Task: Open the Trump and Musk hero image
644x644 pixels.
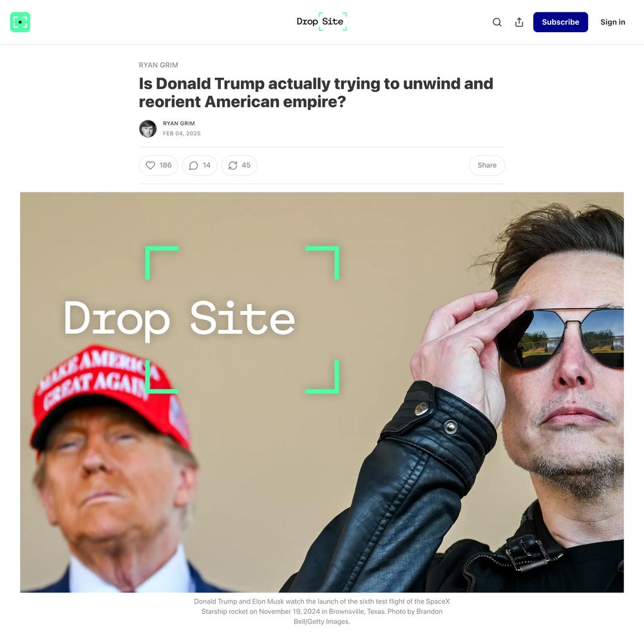Action: 321,392
